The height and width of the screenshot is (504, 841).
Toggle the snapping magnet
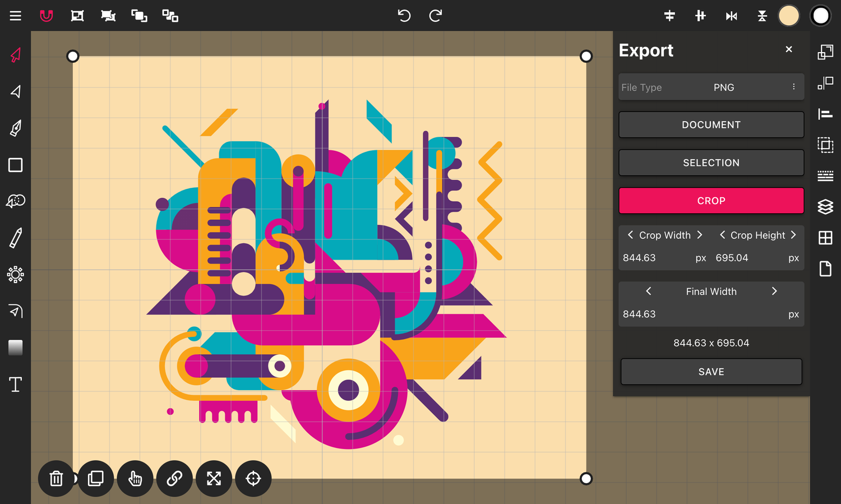pyautogui.click(x=46, y=16)
